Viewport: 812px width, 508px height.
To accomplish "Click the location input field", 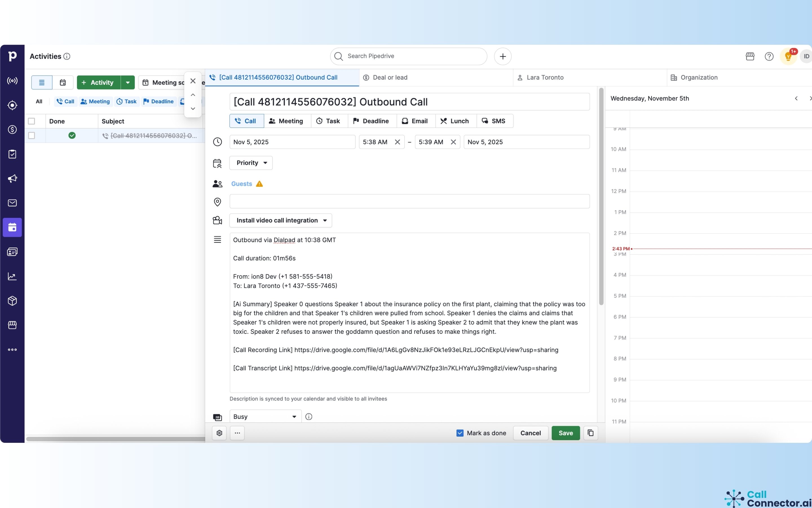I will 409,201.
